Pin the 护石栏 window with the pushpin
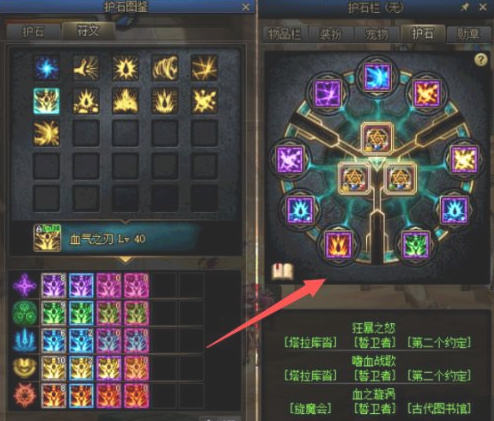 pos(464,7)
